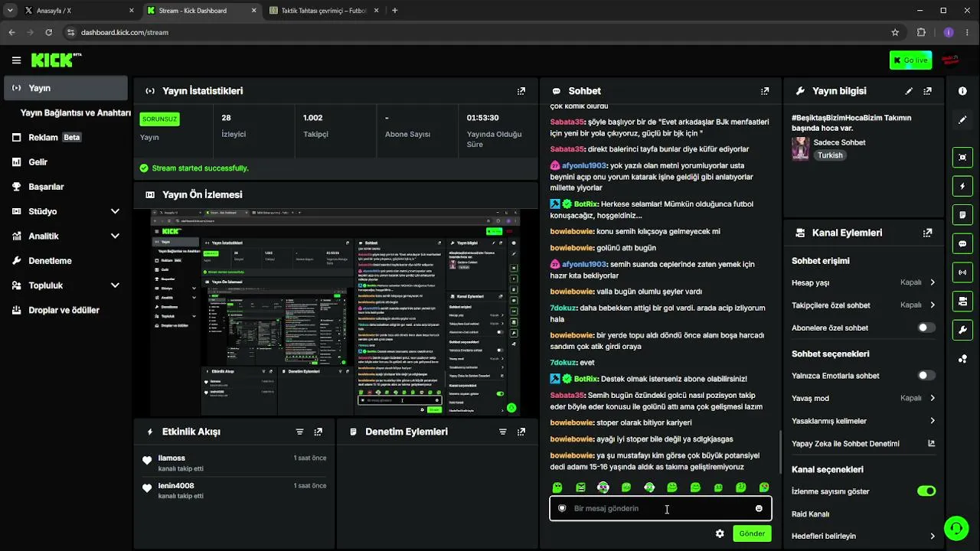This screenshot has height=551, width=980.
Task: Open Yasaklanmış kelimeler settings
Action: pyautogui.click(x=864, y=421)
